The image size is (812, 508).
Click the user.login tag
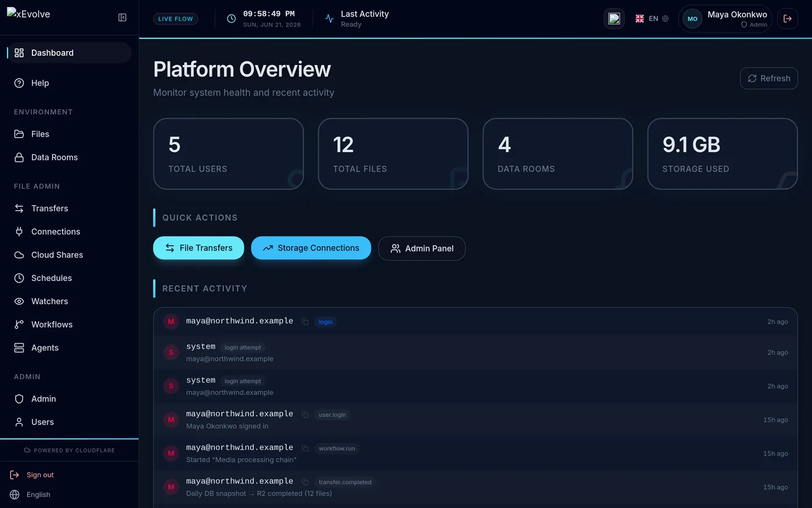click(332, 415)
